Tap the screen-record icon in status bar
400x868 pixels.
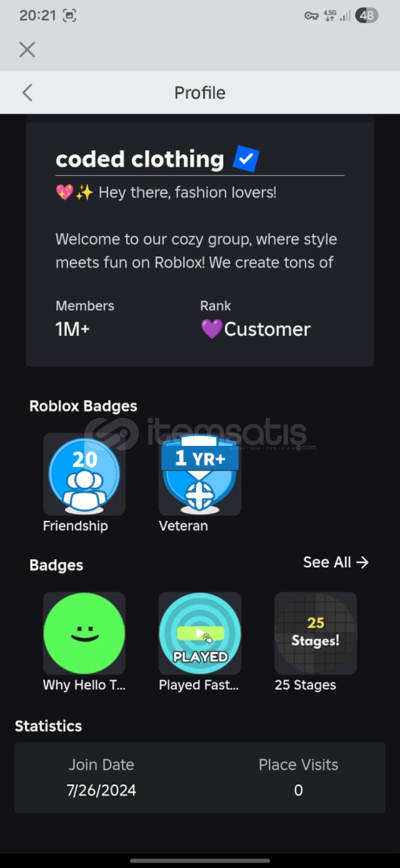[x=69, y=15]
